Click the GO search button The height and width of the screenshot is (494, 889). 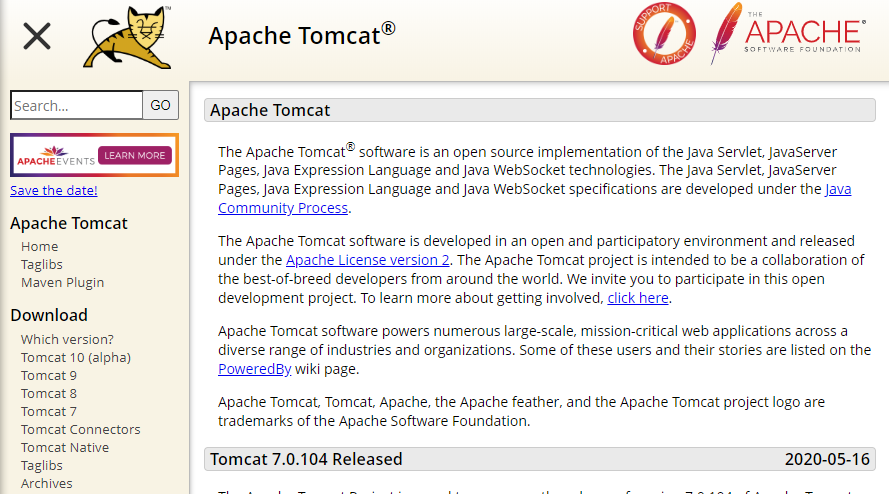[x=160, y=105]
